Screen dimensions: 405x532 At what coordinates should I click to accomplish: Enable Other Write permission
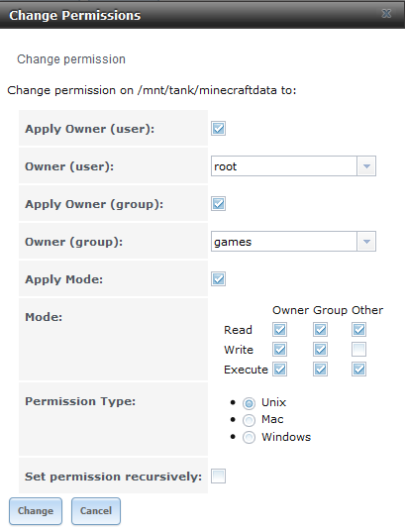[358, 349]
